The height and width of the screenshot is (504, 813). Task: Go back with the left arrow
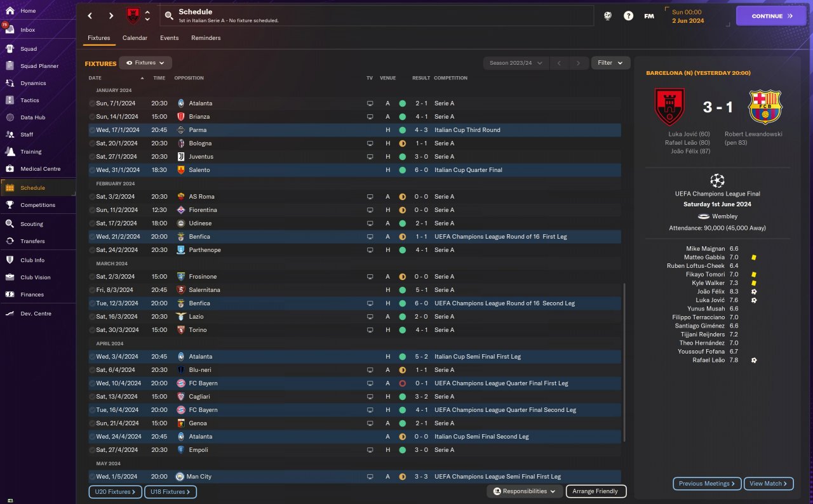point(90,16)
